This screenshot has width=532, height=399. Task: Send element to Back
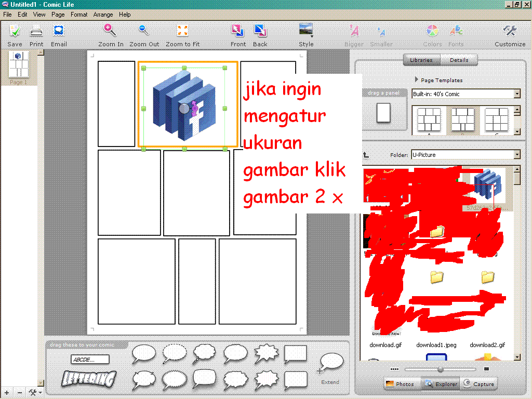pos(260,31)
